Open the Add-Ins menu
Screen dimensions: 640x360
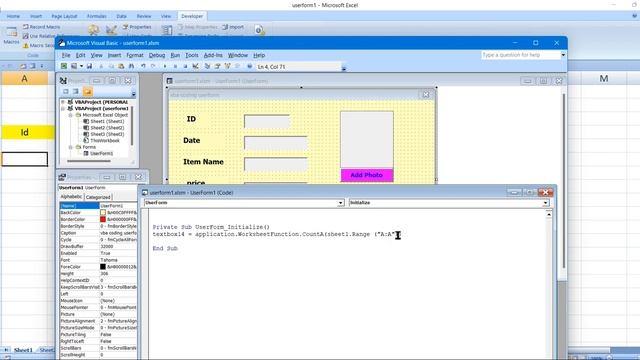(x=213, y=55)
